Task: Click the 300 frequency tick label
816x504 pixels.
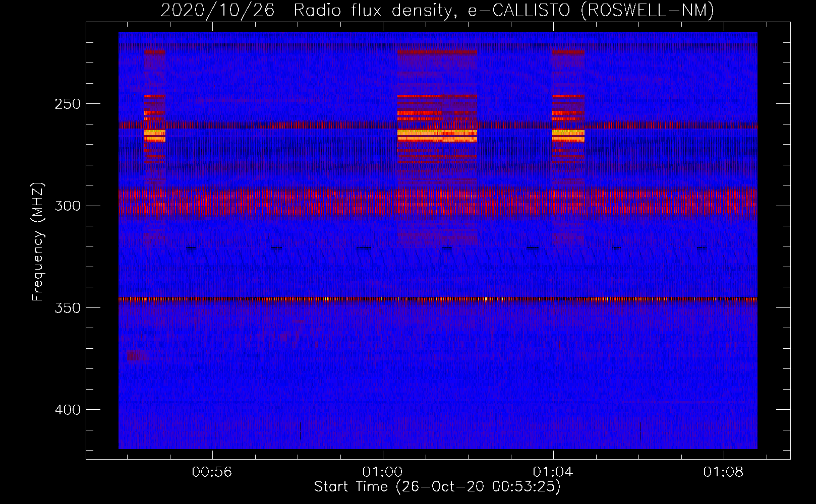Action: pyautogui.click(x=68, y=206)
